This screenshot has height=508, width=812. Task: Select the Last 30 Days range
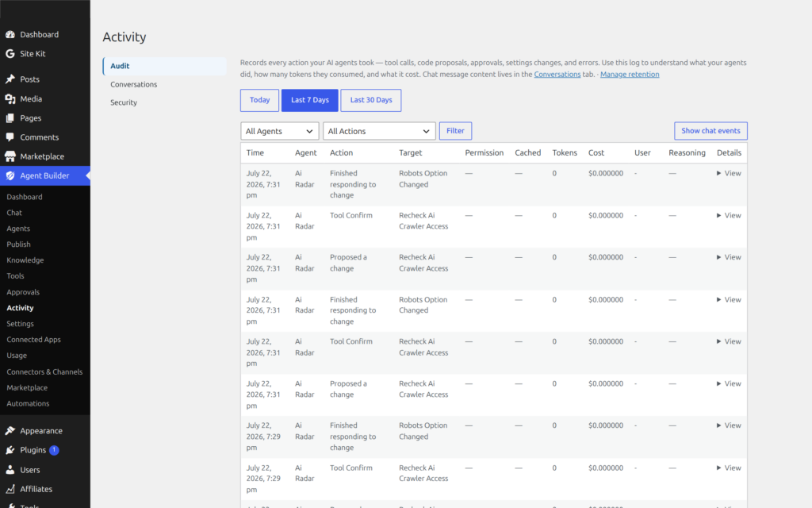tap(371, 100)
